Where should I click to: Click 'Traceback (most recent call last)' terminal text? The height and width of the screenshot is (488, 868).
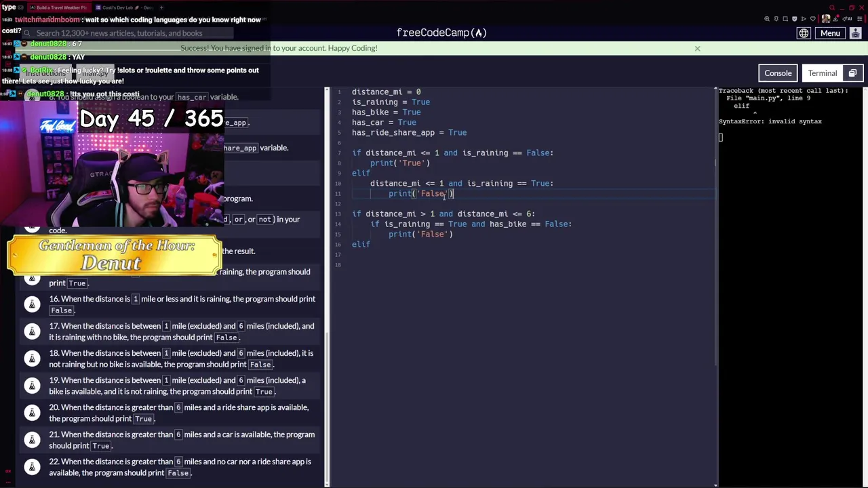(783, 91)
